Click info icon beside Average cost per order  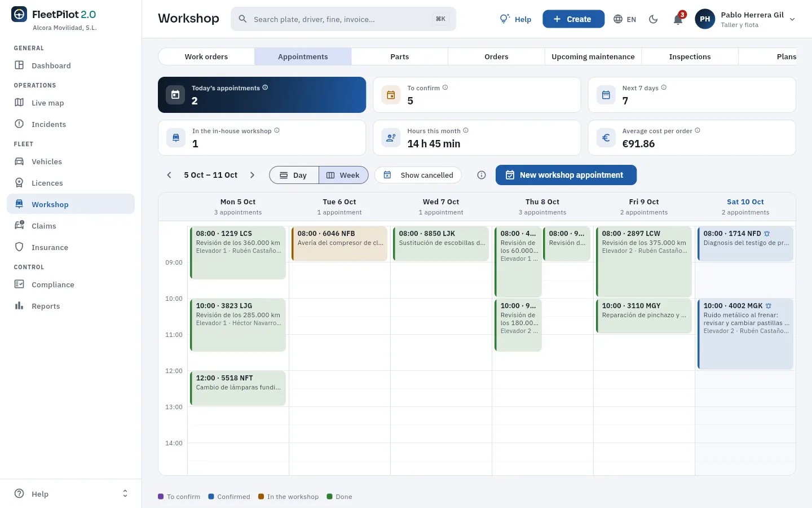698,130
